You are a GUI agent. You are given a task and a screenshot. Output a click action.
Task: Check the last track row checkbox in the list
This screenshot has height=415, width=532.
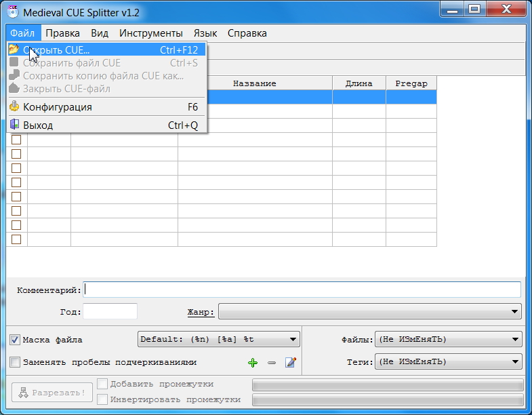[16, 239]
